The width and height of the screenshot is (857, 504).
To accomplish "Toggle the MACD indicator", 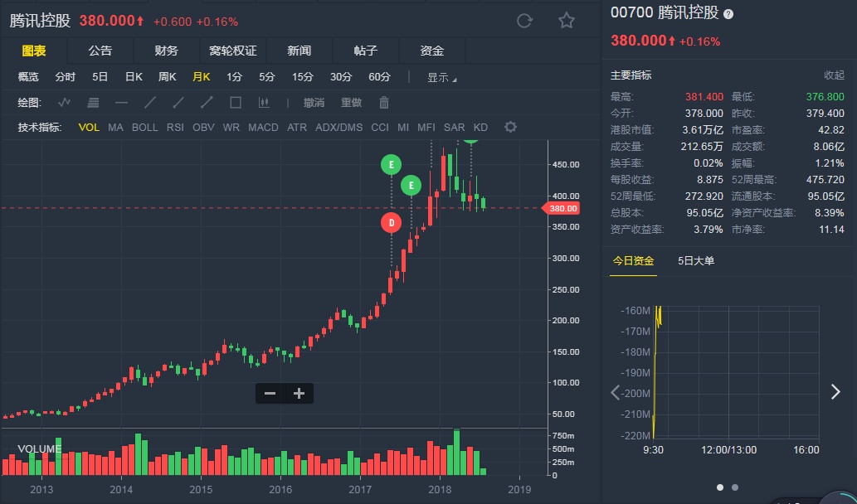I will point(263,128).
